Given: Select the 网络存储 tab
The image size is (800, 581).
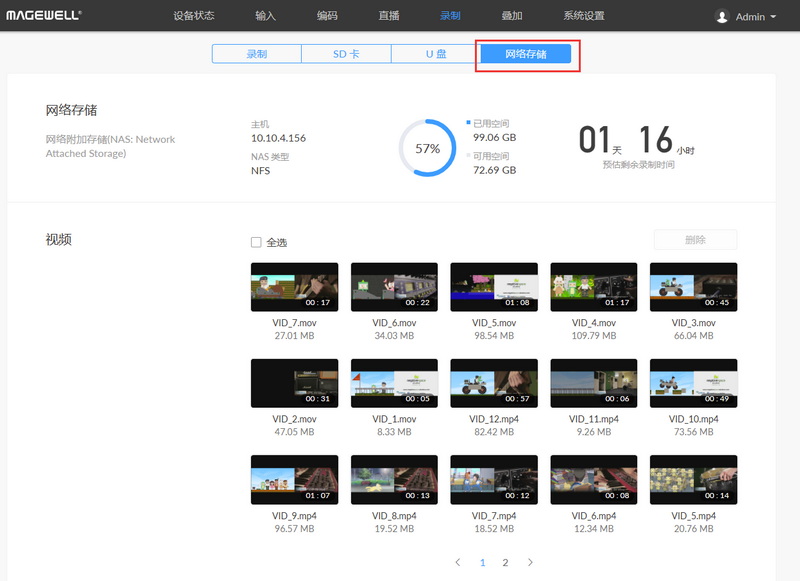Looking at the screenshot, I should [x=526, y=54].
